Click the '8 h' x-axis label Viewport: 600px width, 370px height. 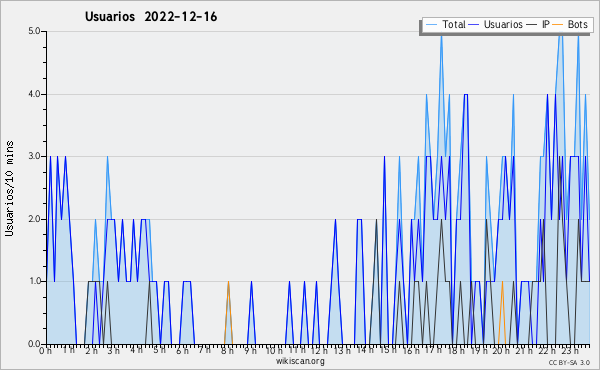point(227,351)
